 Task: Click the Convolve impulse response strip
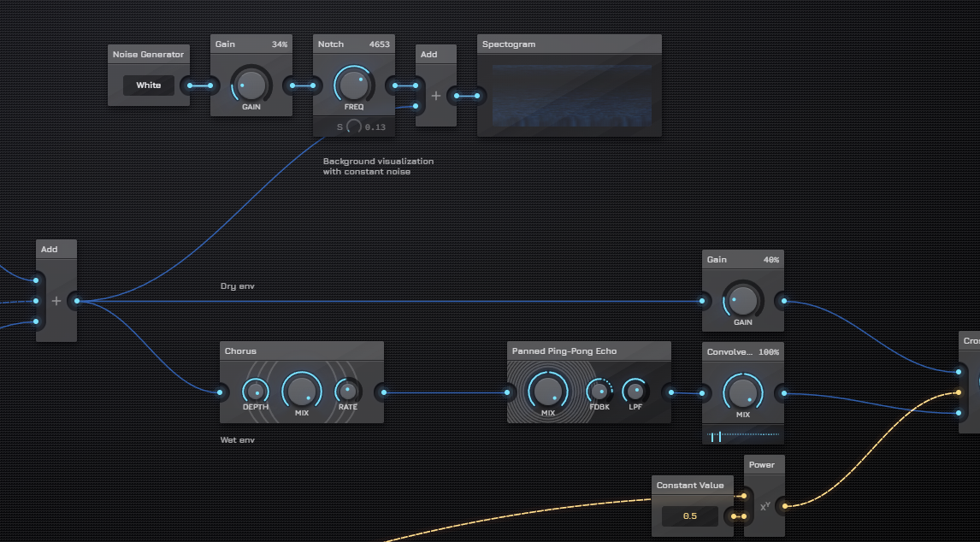(x=742, y=436)
